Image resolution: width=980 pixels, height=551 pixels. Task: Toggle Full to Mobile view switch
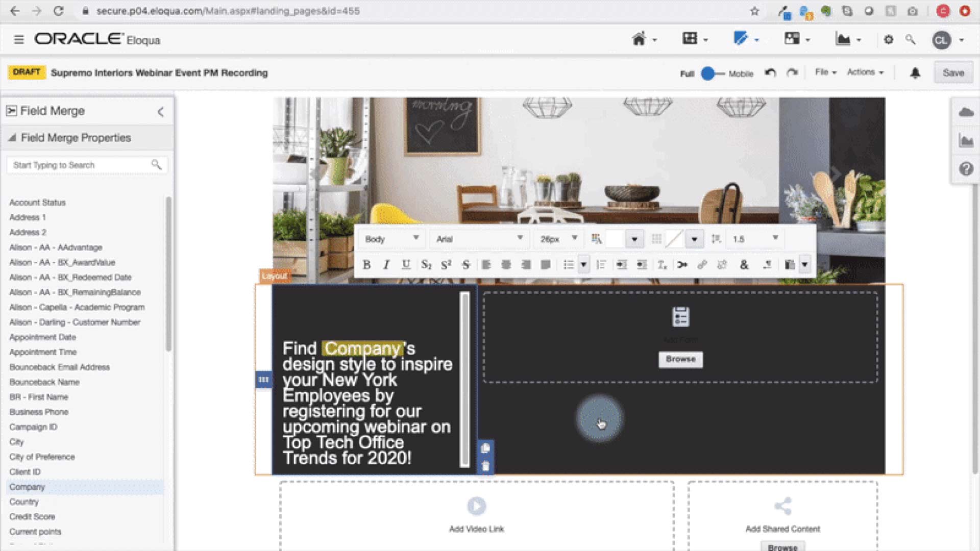click(709, 72)
